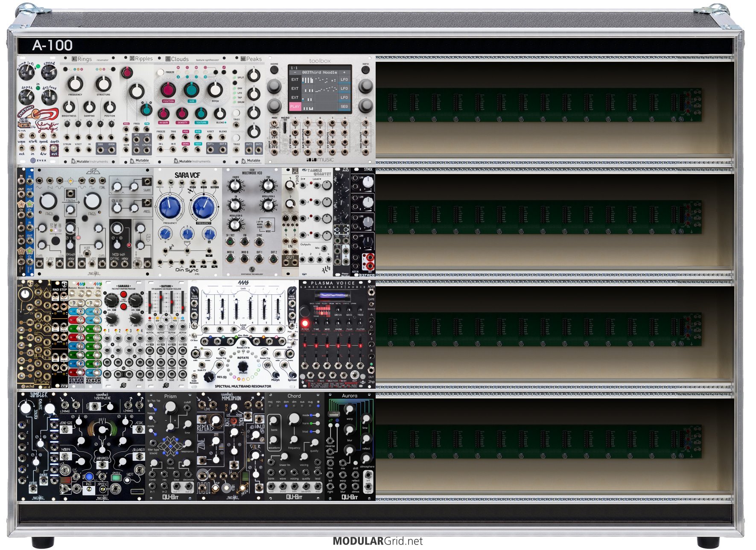Select the Rotating Clock Divider module
Screen dimensions: 756x550
pos(77,334)
